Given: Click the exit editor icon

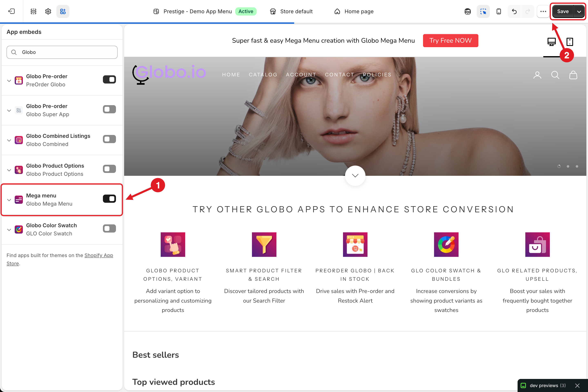Looking at the screenshot, I should [11, 11].
